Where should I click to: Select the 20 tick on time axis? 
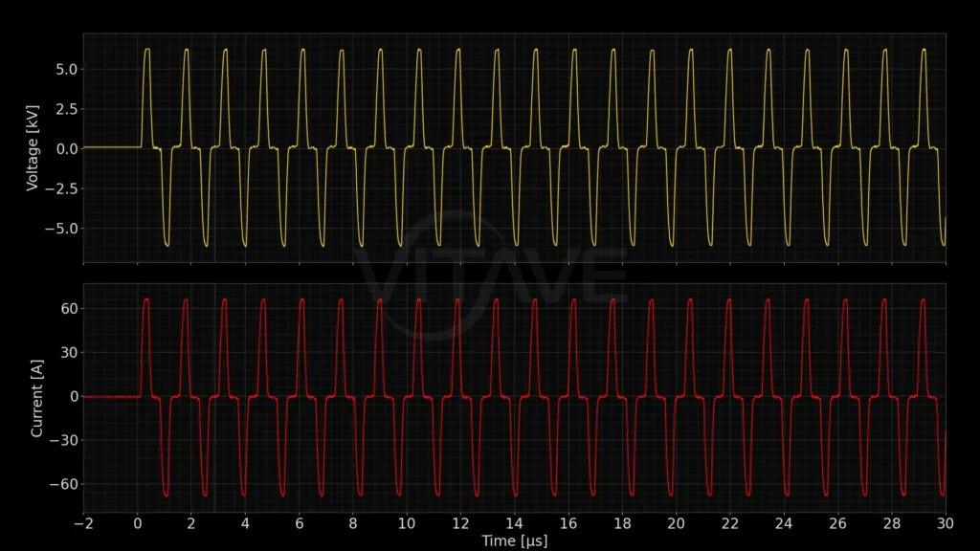tap(677, 523)
